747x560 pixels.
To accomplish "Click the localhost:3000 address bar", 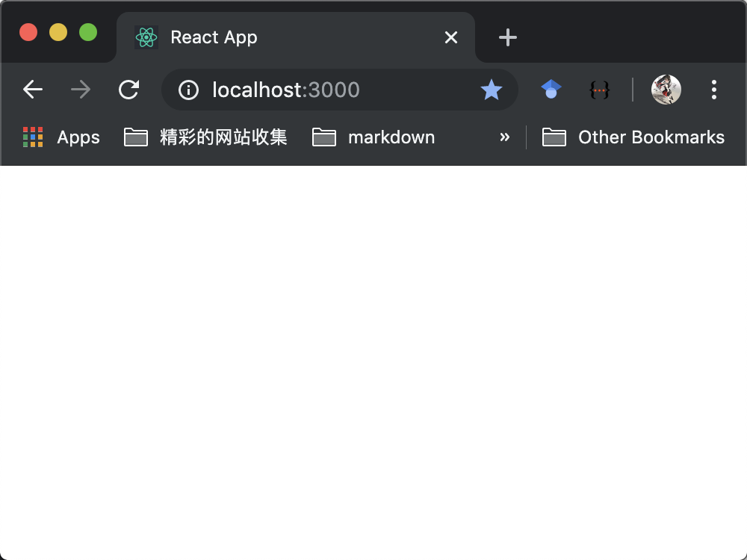I will pyautogui.click(x=336, y=90).
